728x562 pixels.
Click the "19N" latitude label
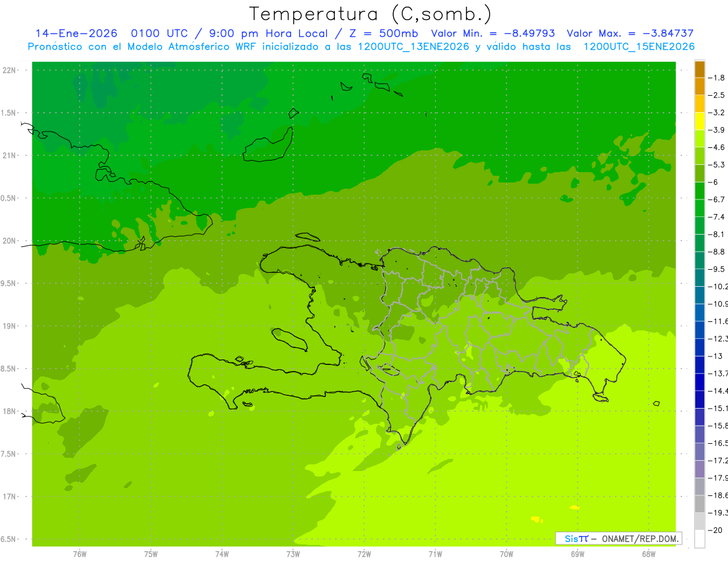[x=10, y=326]
